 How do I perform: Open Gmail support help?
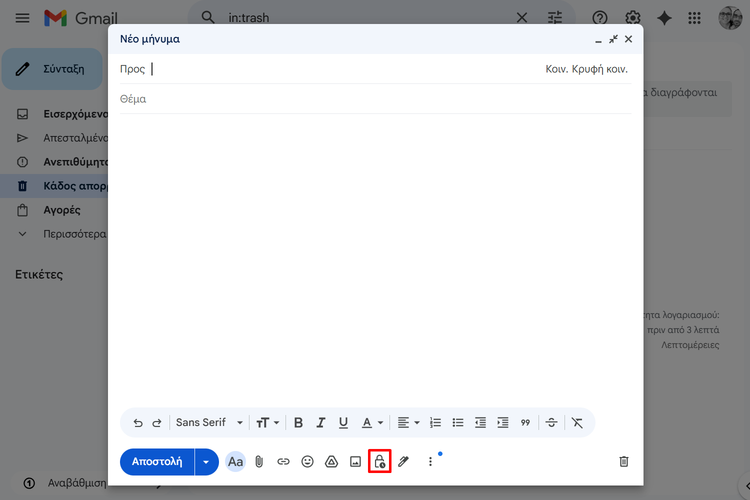(x=600, y=18)
